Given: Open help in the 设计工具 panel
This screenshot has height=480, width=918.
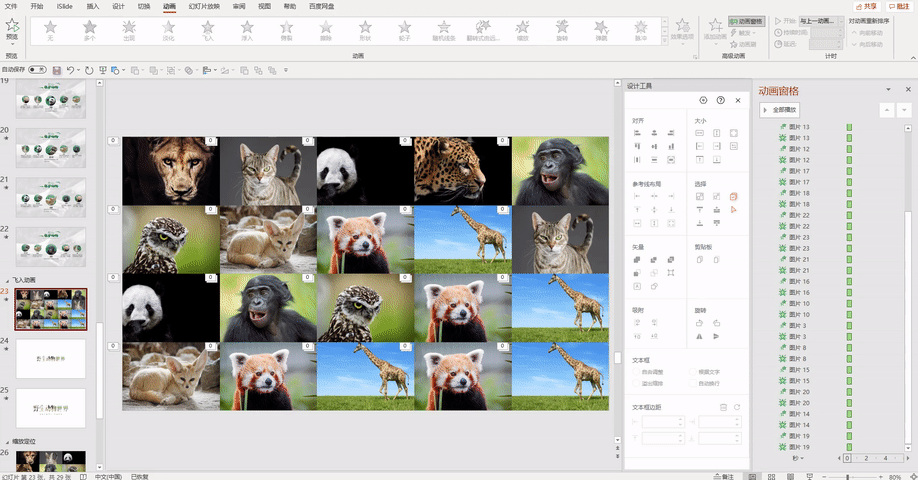Looking at the screenshot, I should tap(720, 100).
